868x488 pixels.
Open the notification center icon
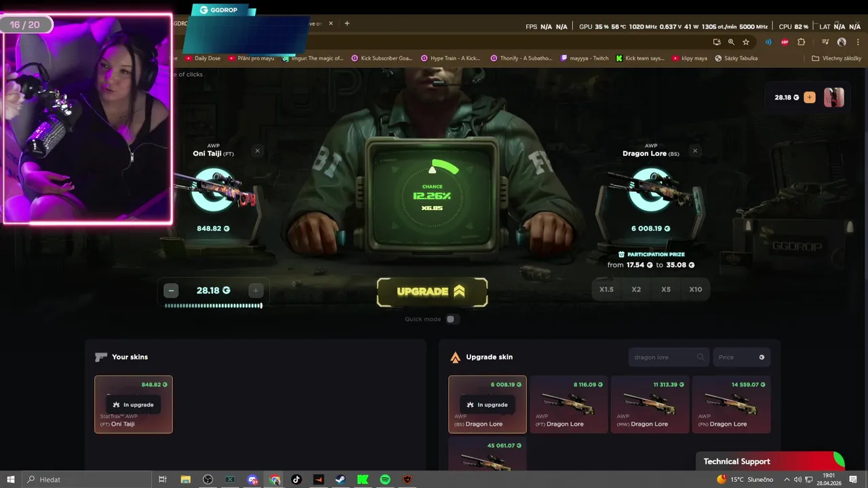tap(853, 479)
